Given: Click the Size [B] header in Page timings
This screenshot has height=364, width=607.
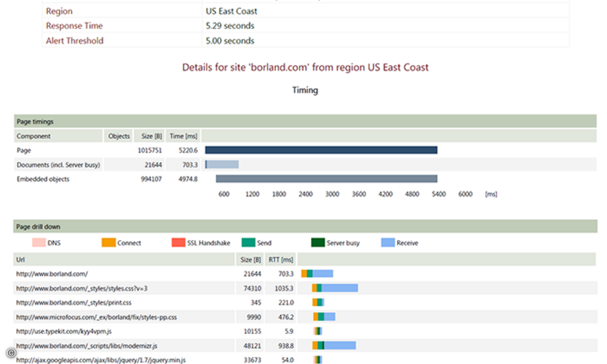Looking at the screenshot, I should (x=150, y=136).
